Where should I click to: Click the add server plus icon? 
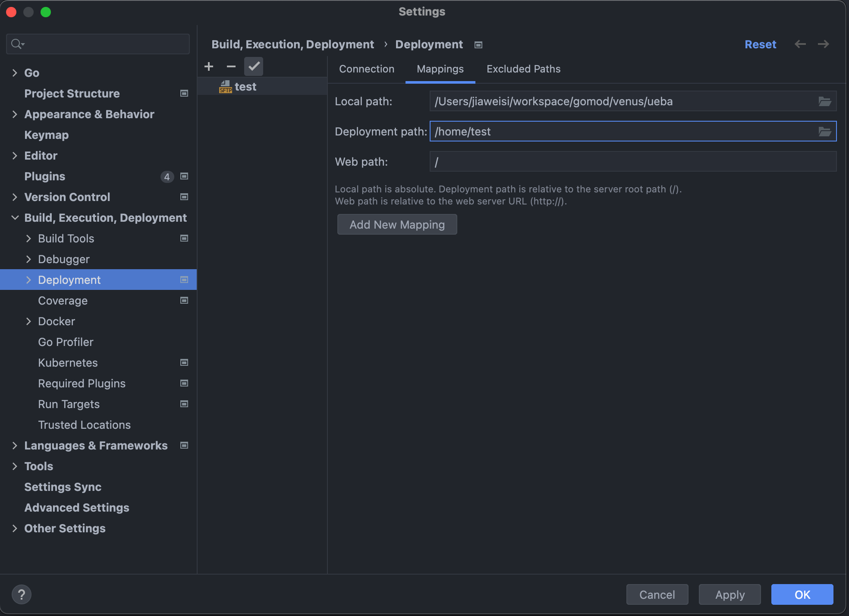point(209,66)
